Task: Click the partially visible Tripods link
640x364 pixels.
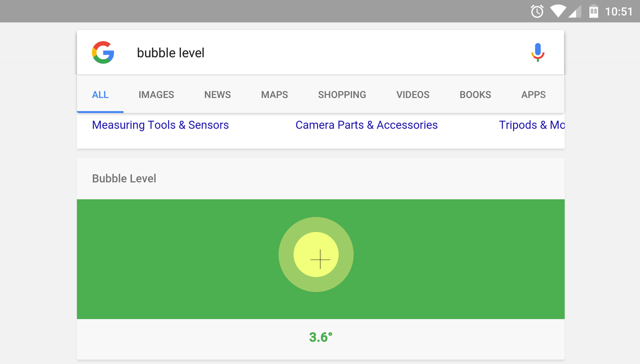Action: click(x=531, y=125)
